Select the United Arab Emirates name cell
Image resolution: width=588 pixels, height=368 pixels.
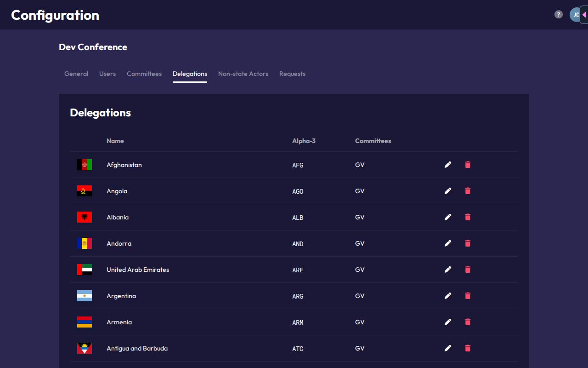click(138, 270)
